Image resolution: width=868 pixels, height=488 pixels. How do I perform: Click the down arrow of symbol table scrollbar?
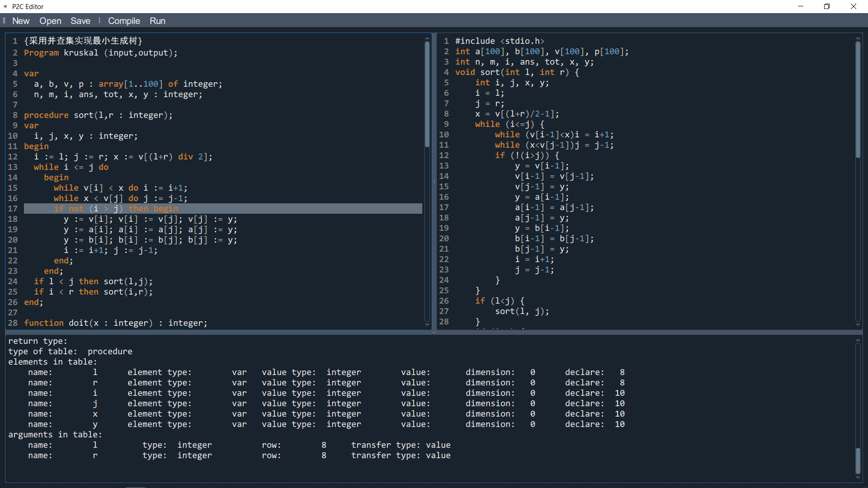pyautogui.click(x=858, y=478)
